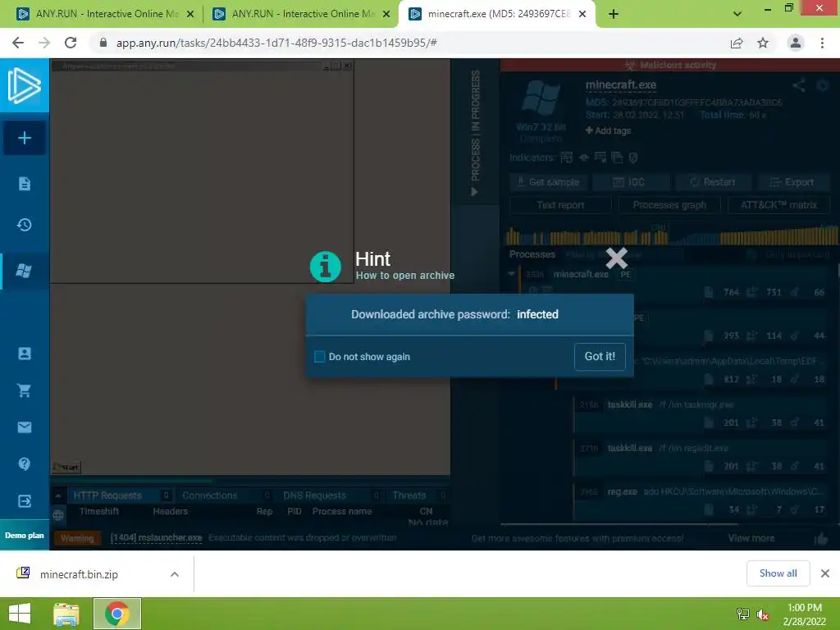
Task: Select the reg.exe process row
Action: 701,501
